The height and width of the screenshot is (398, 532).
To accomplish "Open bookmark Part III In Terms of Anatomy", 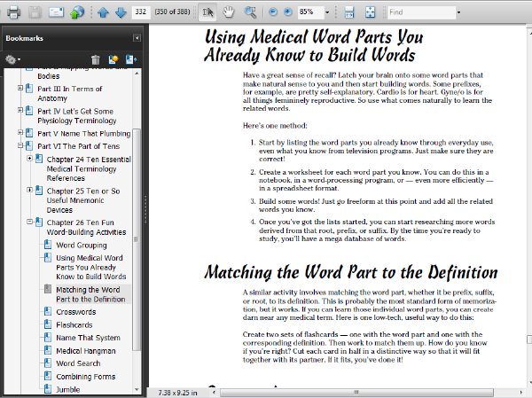I will 69,94.
